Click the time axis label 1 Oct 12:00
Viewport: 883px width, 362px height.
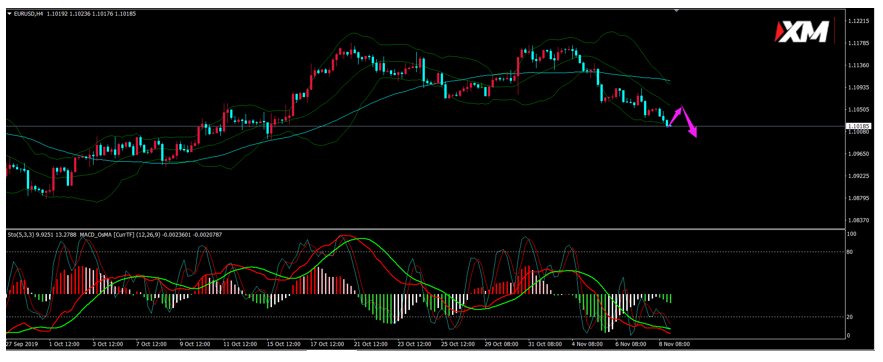(x=64, y=343)
